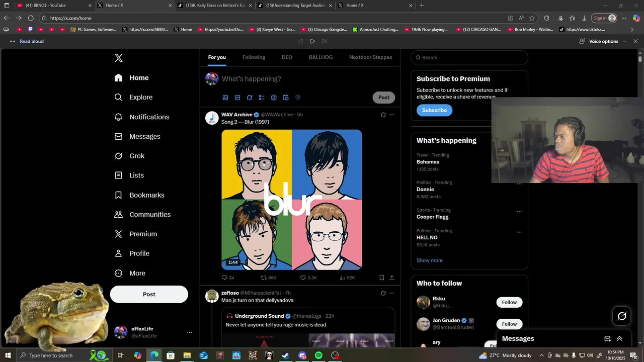
Task: Click Grok explain icon on zafioso post
Action: click(383, 293)
